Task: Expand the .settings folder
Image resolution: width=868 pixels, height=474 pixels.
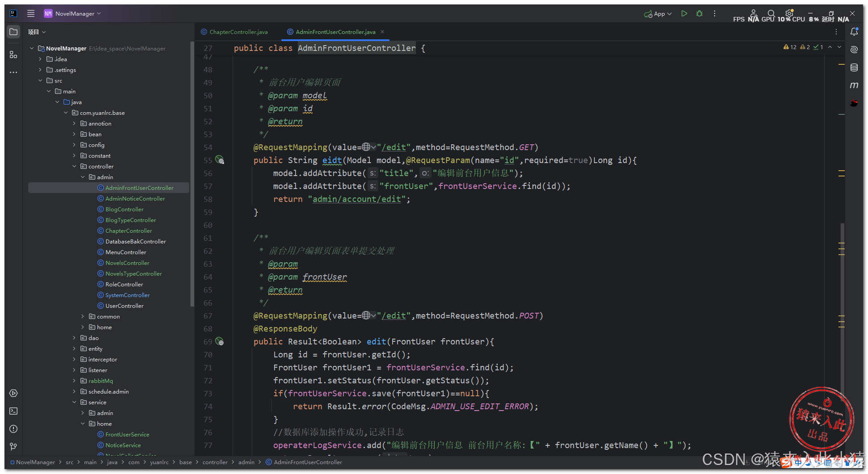Action: [x=40, y=70]
